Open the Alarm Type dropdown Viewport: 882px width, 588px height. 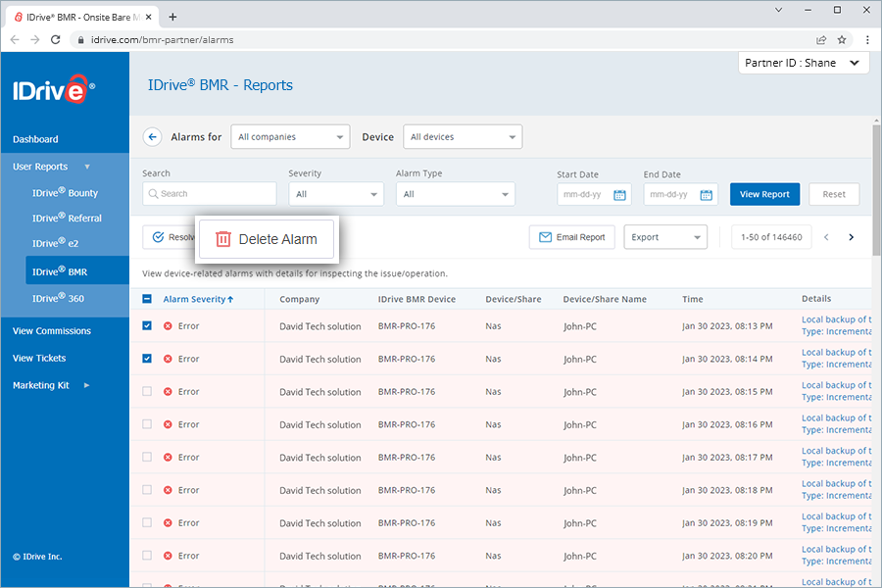coord(455,194)
